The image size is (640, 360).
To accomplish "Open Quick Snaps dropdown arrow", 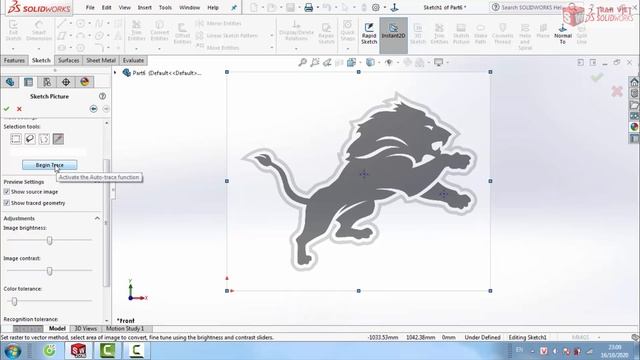I will (348, 49).
